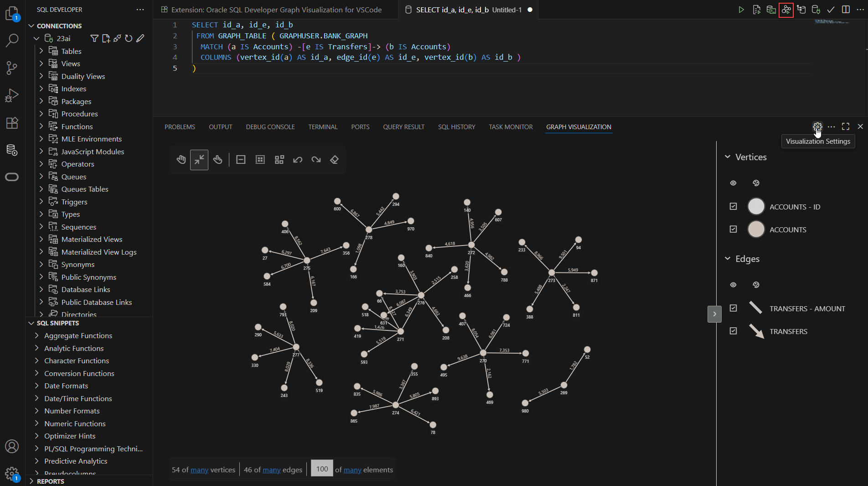The image size is (868, 486).
Task: Open the Sequences tree item
Action: pyautogui.click(x=79, y=227)
